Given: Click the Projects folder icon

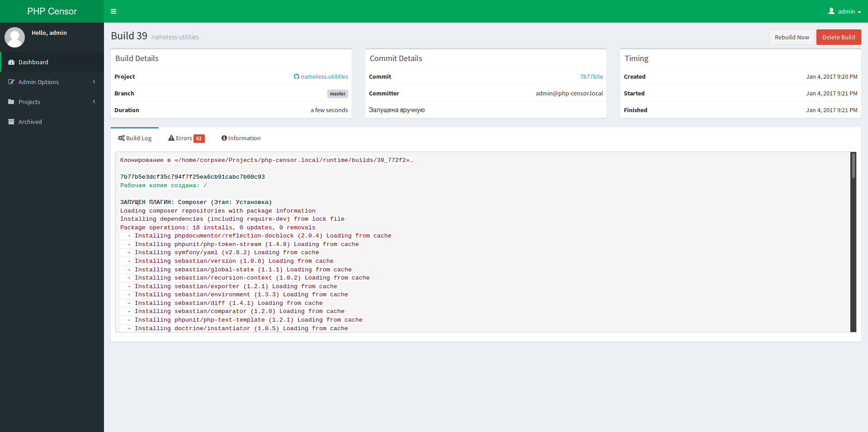Looking at the screenshot, I should [x=11, y=102].
